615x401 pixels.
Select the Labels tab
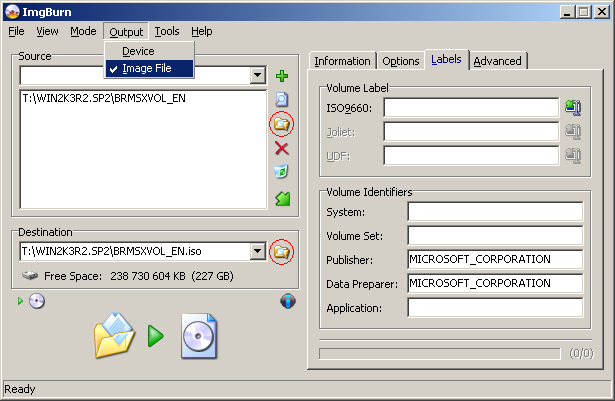[x=446, y=60]
